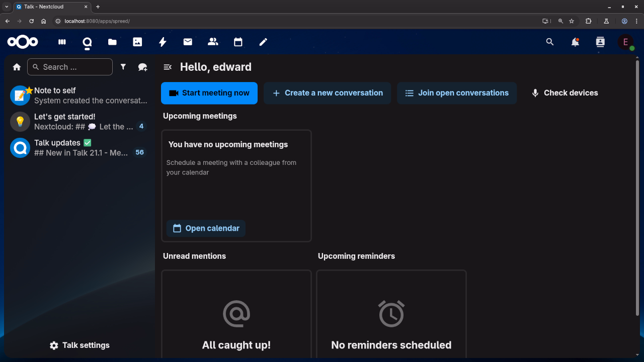Select the Note to self avatar
Image resolution: width=644 pixels, height=362 pixels.
coord(20,96)
